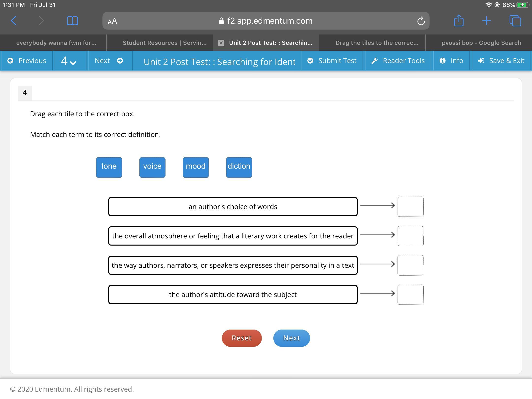Viewport: 532px width, 399px height.
Task: Select the mood tile
Action: [x=196, y=167]
